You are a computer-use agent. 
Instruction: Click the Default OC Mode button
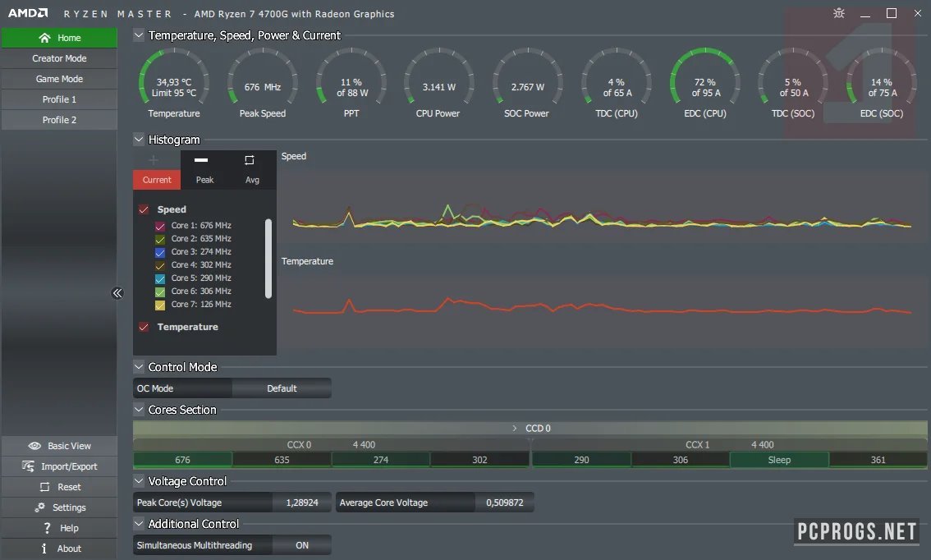tap(282, 388)
